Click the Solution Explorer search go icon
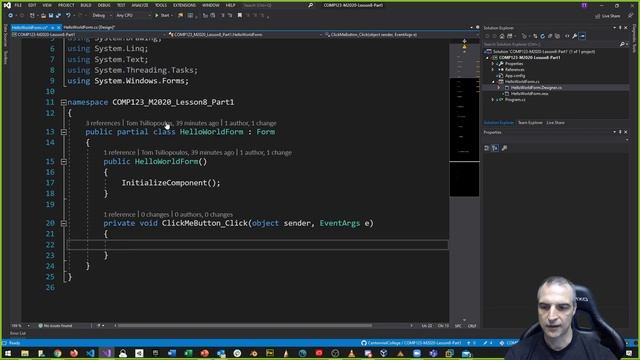Image resolution: width=640 pixels, height=360 pixels. click(622, 44)
